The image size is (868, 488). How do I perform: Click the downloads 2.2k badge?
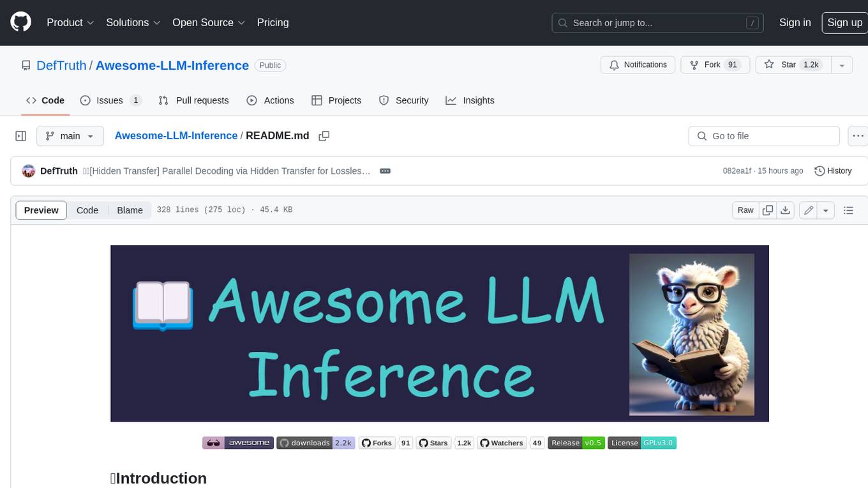point(315,443)
